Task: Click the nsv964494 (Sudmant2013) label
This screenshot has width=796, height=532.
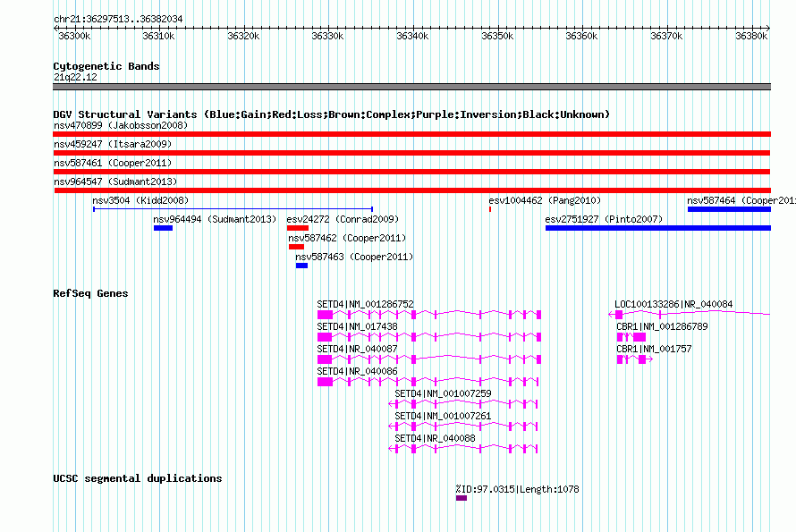Action: pyautogui.click(x=215, y=219)
